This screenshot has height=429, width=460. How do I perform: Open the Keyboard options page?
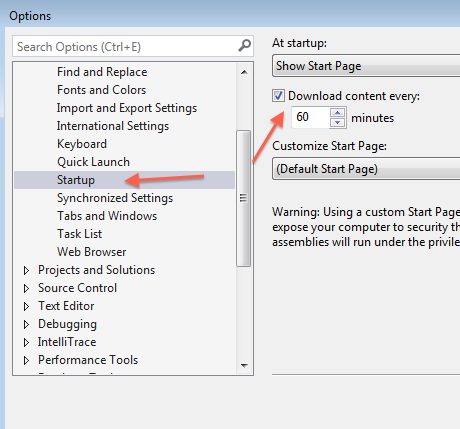click(82, 144)
